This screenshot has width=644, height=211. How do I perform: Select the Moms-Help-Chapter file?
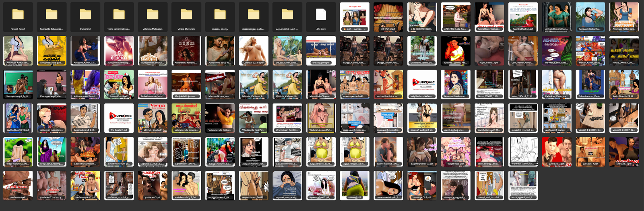pyautogui.click(x=321, y=85)
